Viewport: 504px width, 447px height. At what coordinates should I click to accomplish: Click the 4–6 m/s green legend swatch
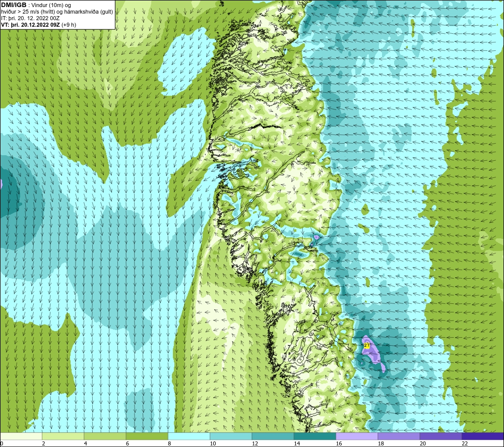pyautogui.click(x=105, y=436)
